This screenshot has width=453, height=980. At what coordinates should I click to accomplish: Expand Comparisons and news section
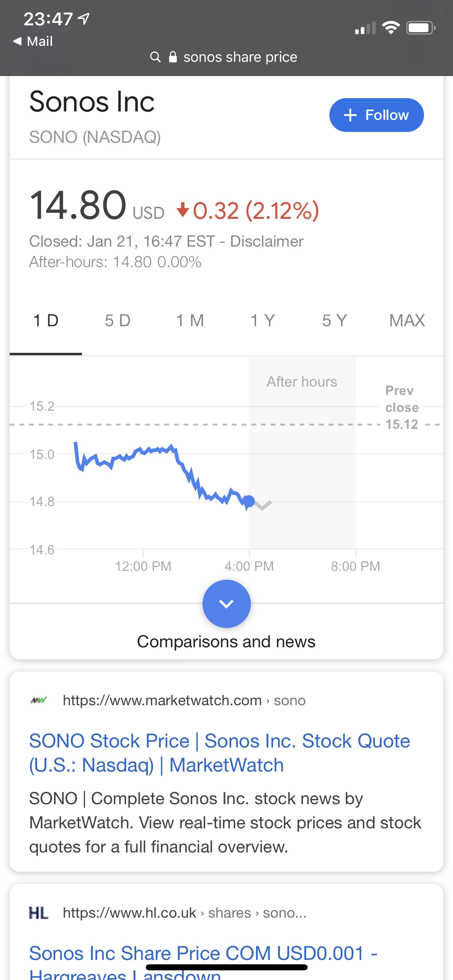click(226, 642)
